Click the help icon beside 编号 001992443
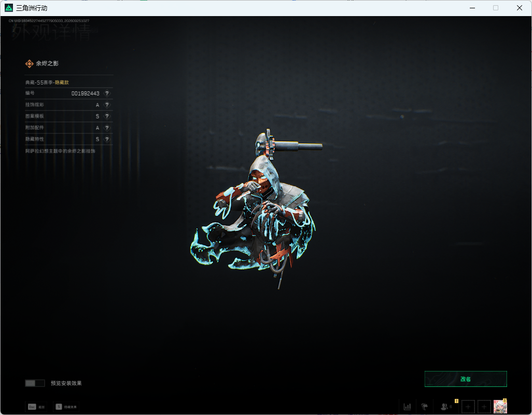Viewport: 532px width, 415px height. point(107,93)
